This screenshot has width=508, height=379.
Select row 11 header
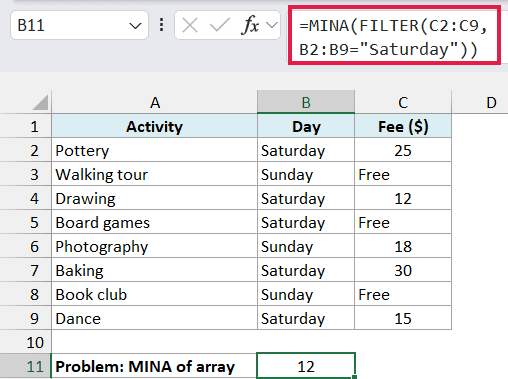(26, 366)
